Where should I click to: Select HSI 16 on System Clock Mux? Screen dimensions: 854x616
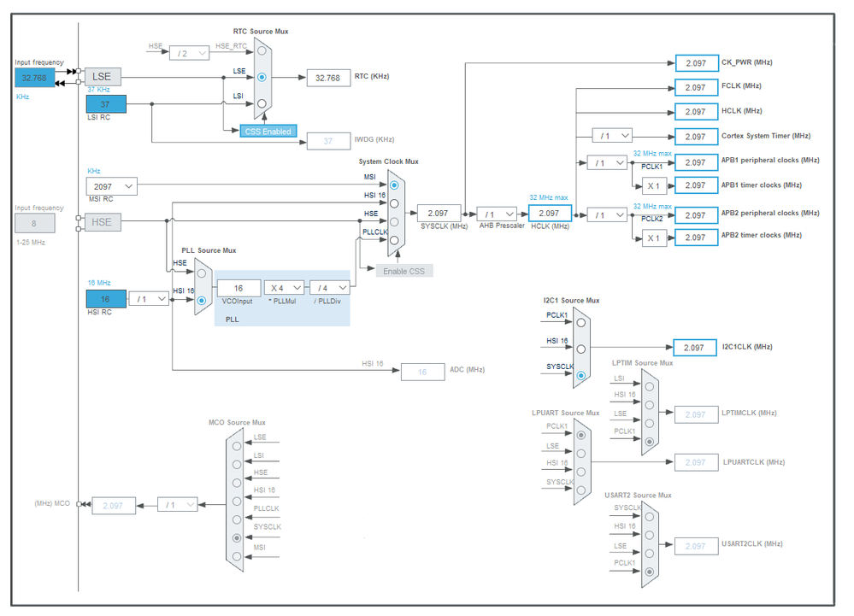click(x=394, y=203)
